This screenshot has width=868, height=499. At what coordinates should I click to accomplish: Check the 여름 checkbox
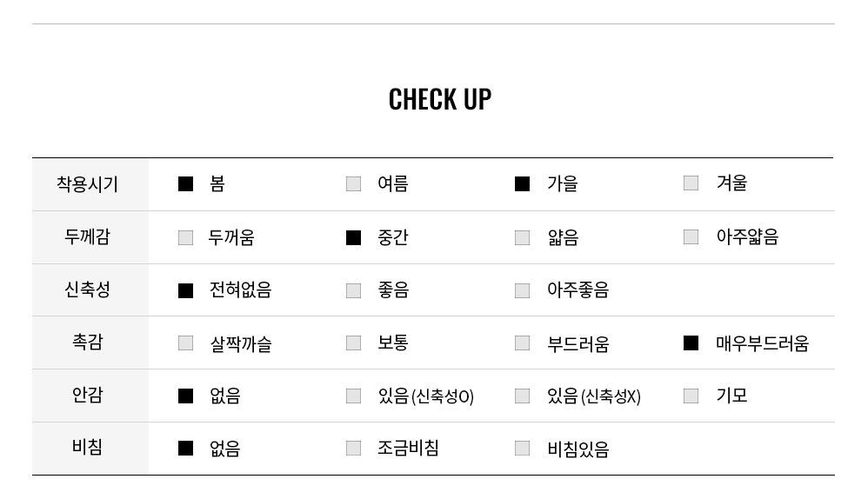point(353,183)
